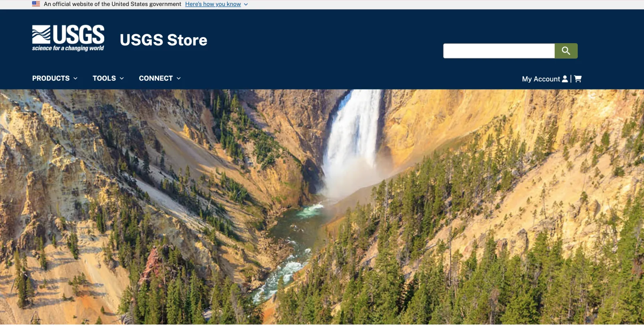The height and width of the screenshot is (326, 644).
Task: Click "science for a changing world" tagline
Action: 68,48
